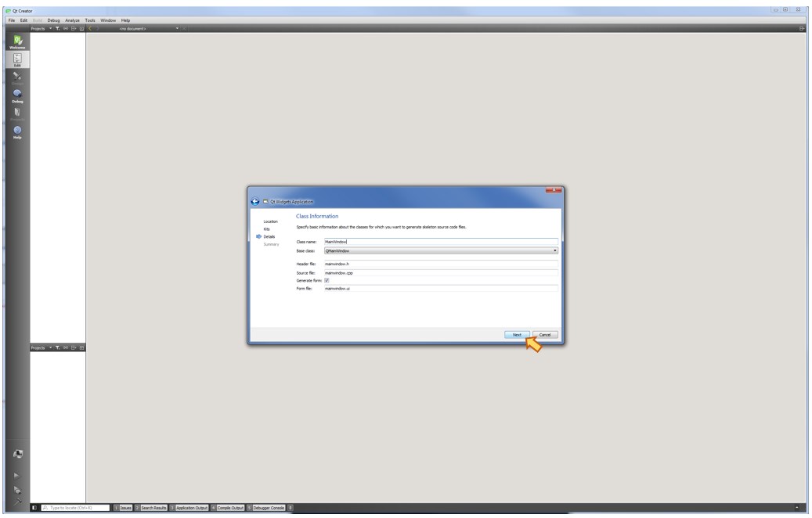The width and height of the screenshot is (812, 518).
Task: Open the Build menu
Action: pos(38,20)
